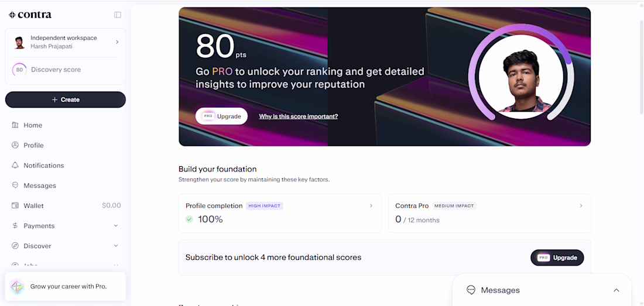Click the 'Why is this score important?' link
The image size is (644, 306).
click(299, 116)
